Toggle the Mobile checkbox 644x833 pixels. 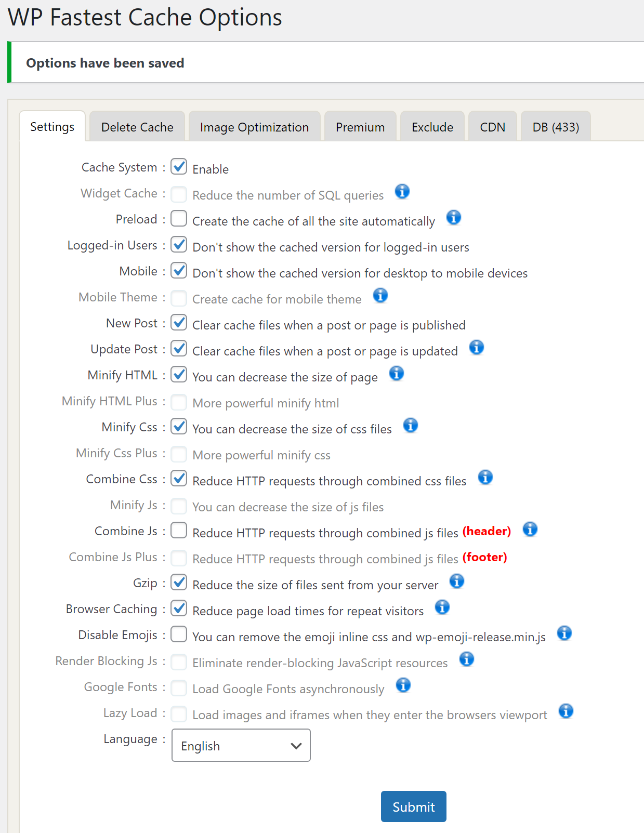(x=179, y=270)
